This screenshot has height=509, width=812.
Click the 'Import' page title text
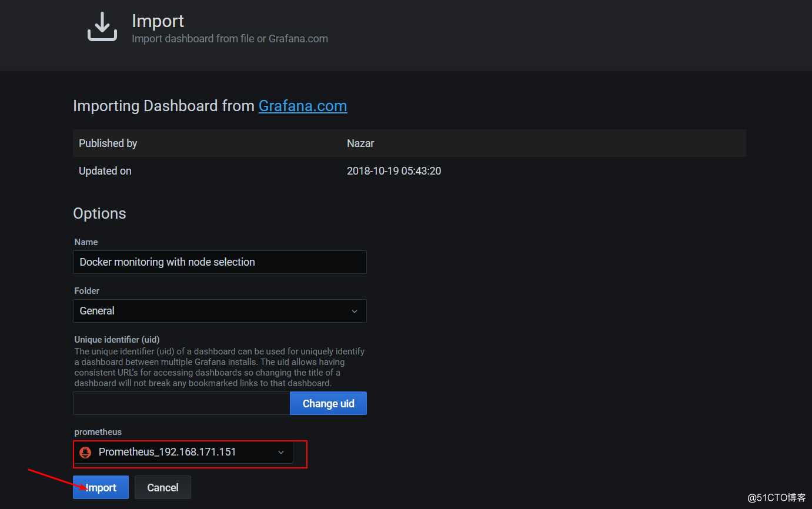pyautogui.click(x=158, y=21)
